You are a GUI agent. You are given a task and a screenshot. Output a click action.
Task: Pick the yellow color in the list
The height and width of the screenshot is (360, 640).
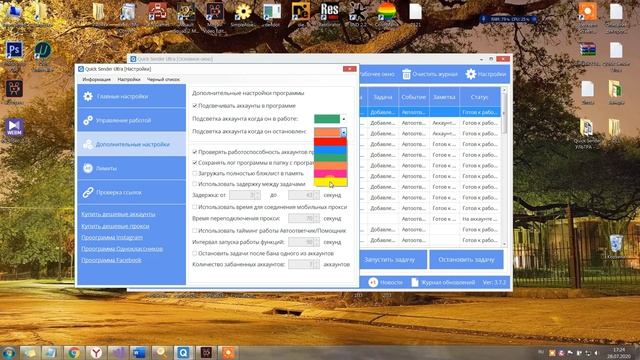pos(330,182)
